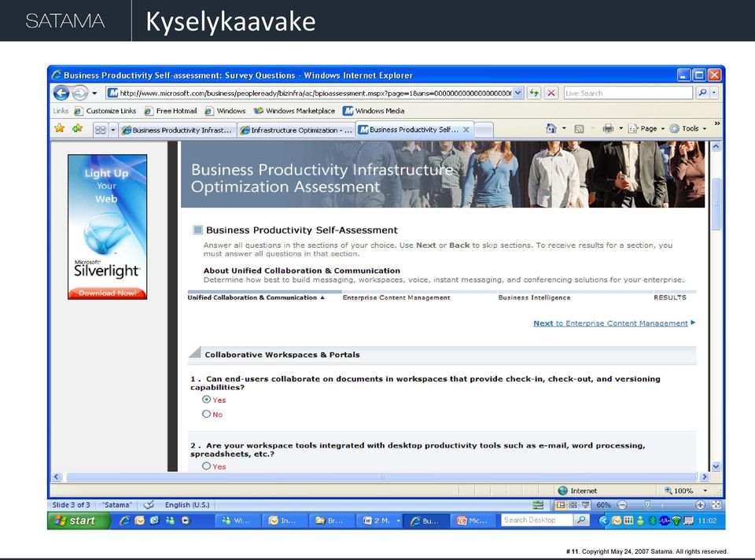Open recent pages dropdown next to Forward
This screenshot has height=560, width=755.
click(95, 93)
